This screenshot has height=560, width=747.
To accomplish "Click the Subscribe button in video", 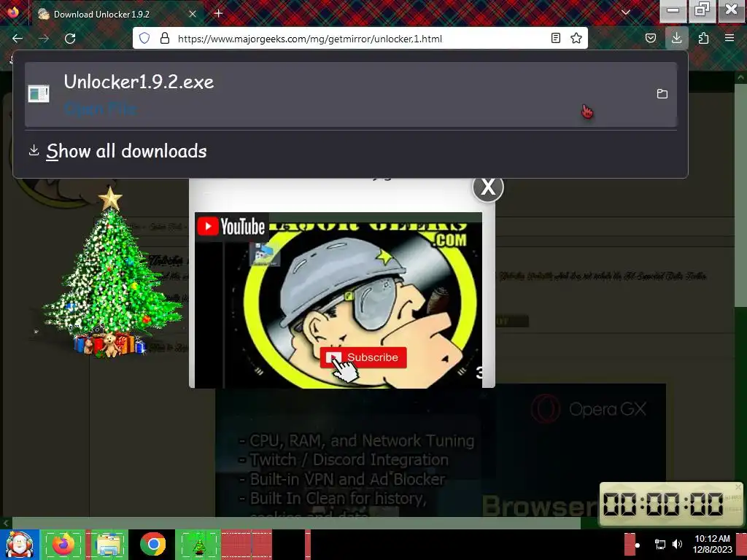I will (363, 357).
